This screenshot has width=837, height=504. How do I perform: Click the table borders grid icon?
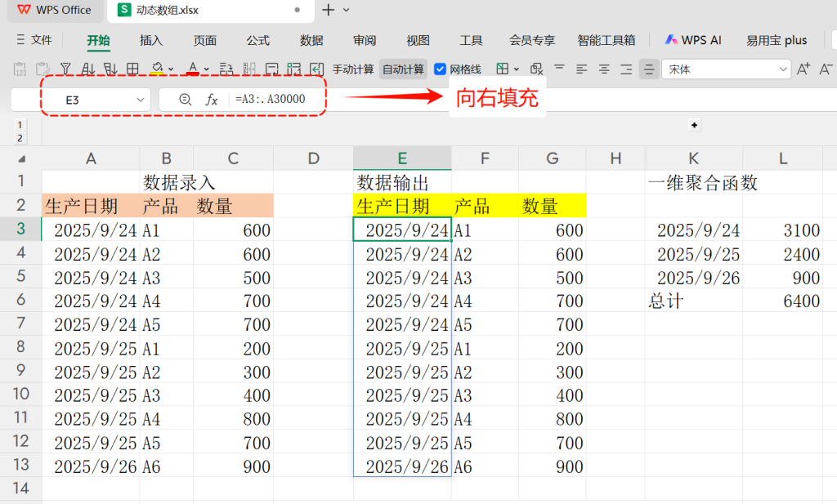pos(132,69)
